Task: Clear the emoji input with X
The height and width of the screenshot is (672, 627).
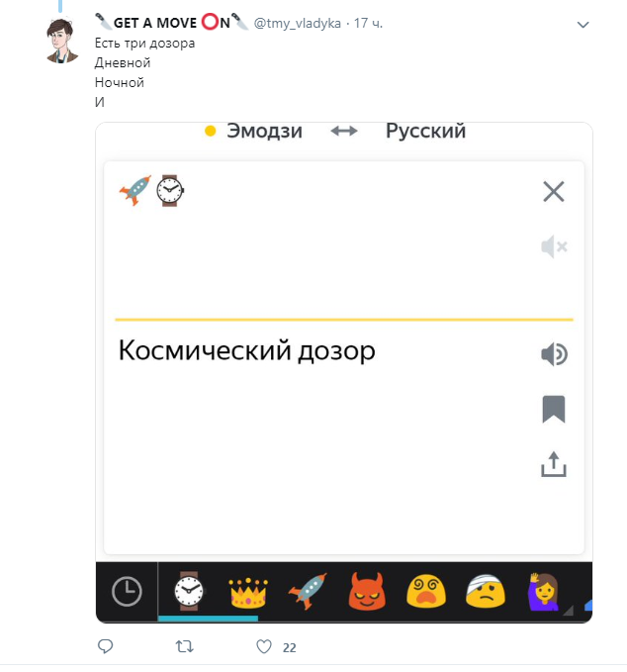Action: point(554,191)
